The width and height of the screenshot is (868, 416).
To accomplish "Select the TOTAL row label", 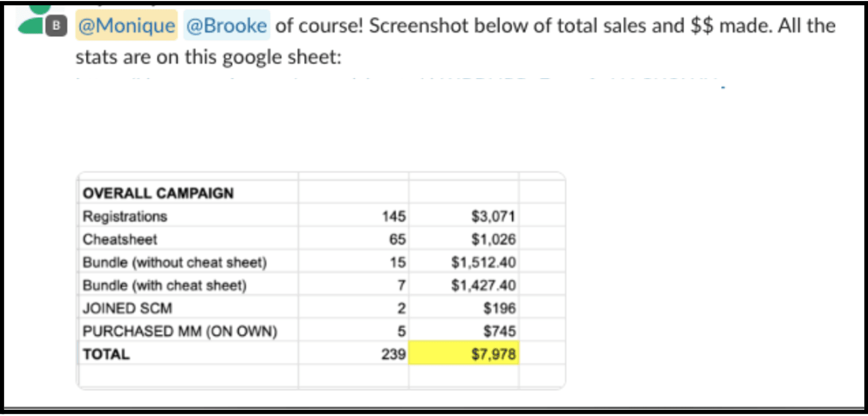I will (106, 354).
